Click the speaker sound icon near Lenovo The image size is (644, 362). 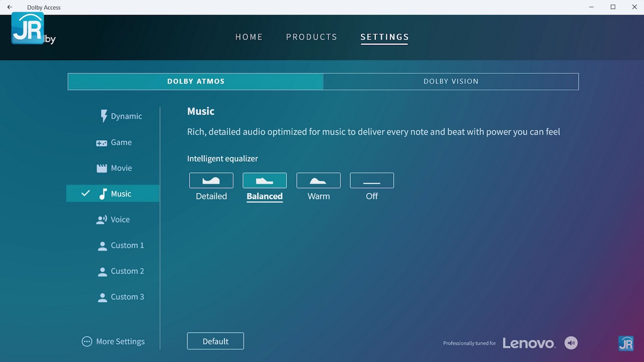pyautogui.click(x=571, y=343)
